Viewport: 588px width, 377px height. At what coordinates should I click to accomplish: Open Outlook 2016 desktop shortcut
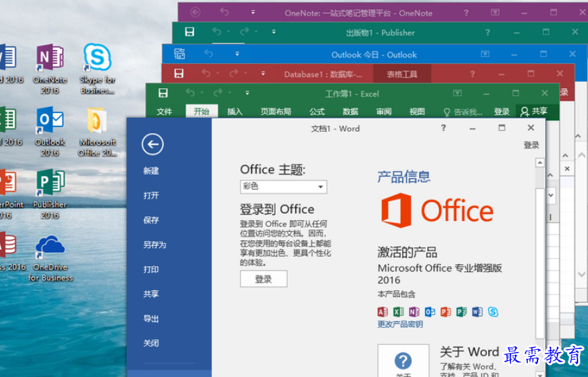(50, 131)
